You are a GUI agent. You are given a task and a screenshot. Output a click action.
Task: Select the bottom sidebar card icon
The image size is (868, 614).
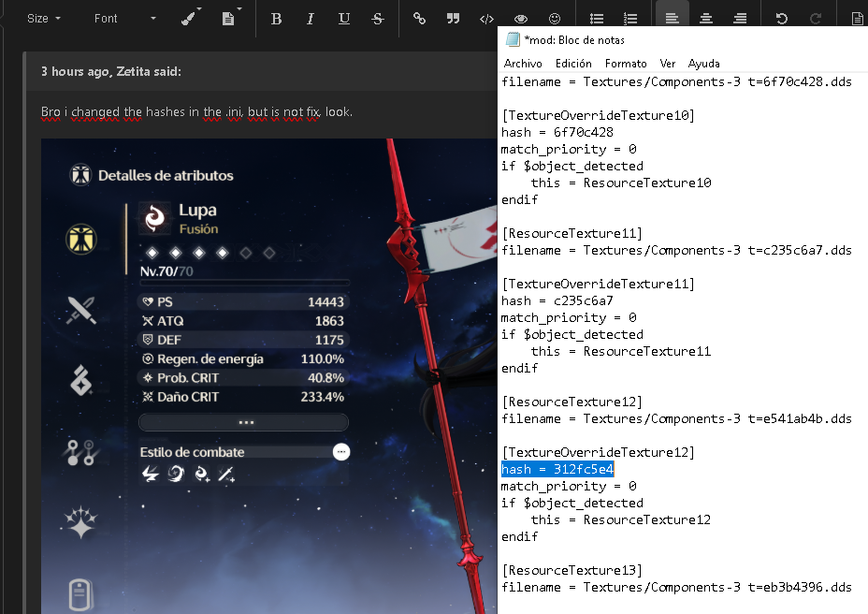tap(80, 594)
